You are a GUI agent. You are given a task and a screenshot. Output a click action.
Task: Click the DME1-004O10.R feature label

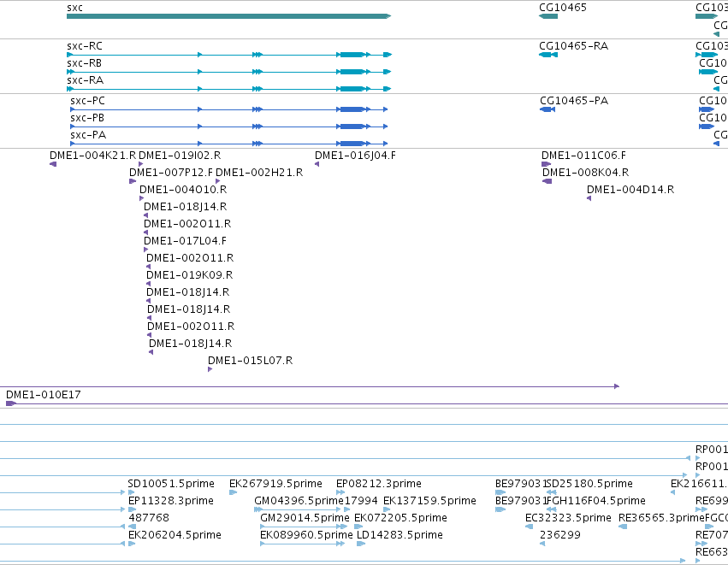pyautogui.click(x=183, y=190)
